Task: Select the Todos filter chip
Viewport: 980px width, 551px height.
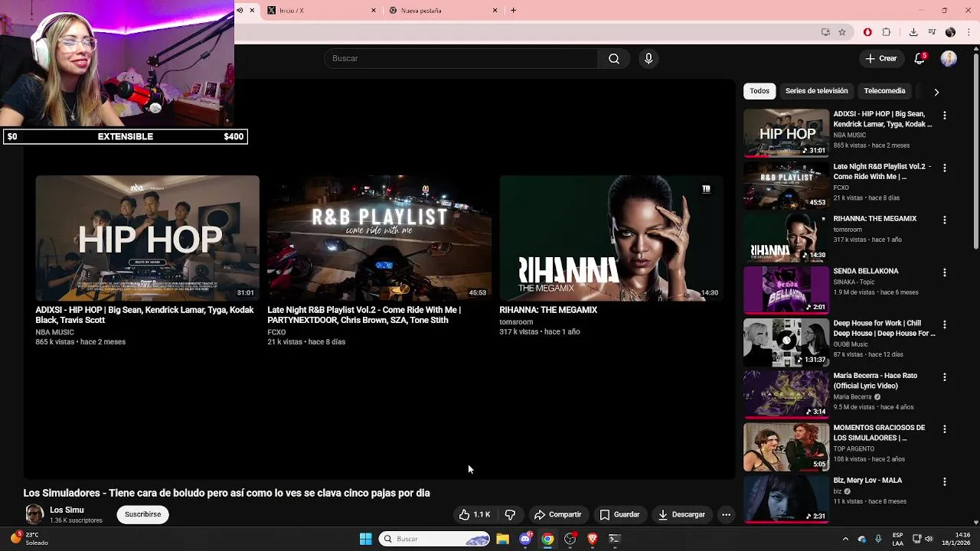Action: 759,91
